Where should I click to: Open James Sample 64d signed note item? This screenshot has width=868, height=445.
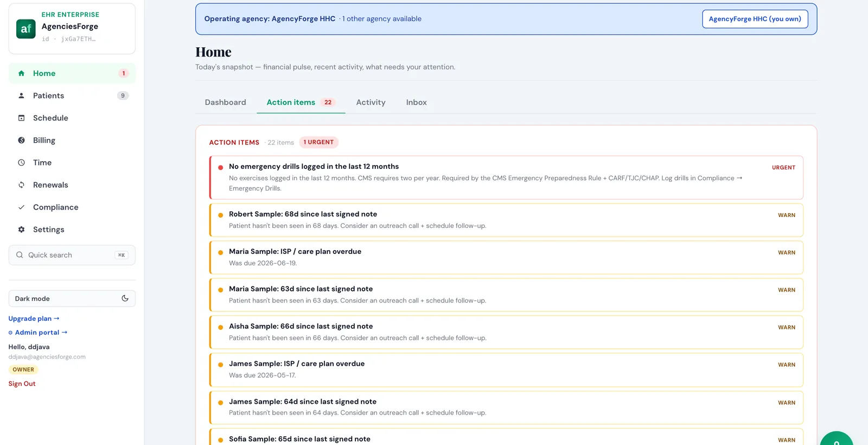(506, 407)
